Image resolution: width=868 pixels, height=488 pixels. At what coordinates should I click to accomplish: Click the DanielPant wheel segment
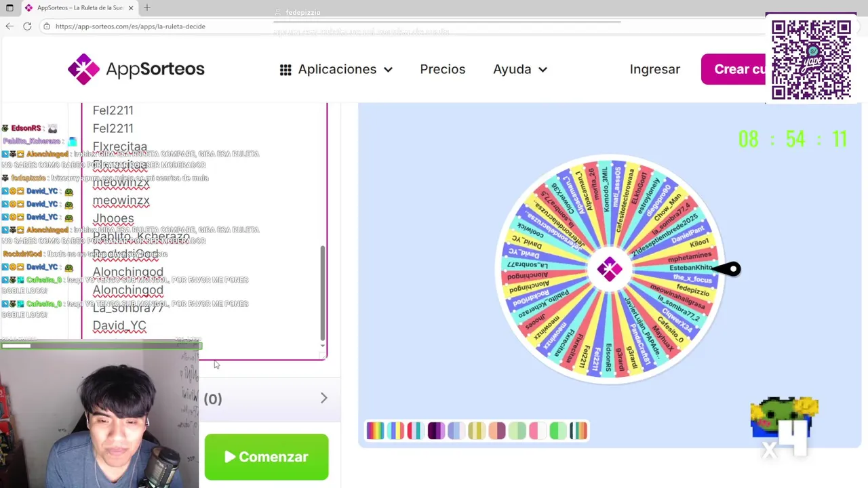click(x=687, y=235)
